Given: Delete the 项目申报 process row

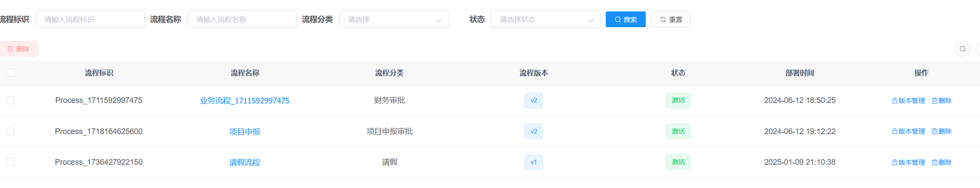Looking at the screenshot, I should [x=942, y=131].
